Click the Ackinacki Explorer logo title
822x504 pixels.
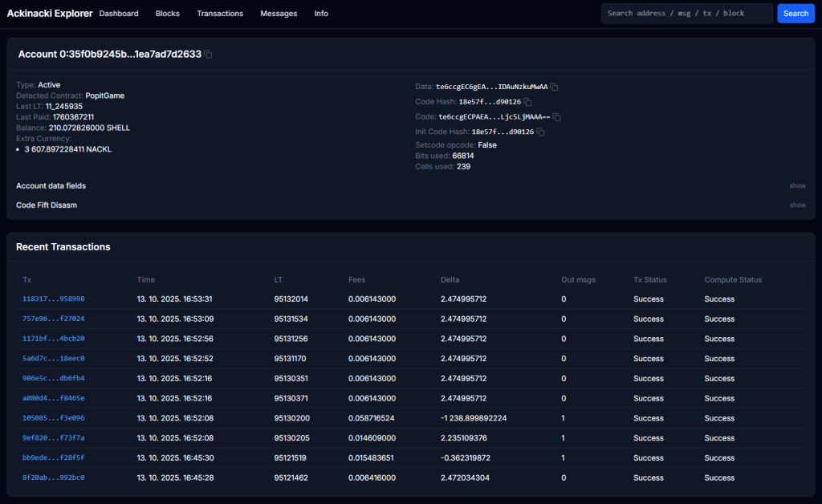50,14
